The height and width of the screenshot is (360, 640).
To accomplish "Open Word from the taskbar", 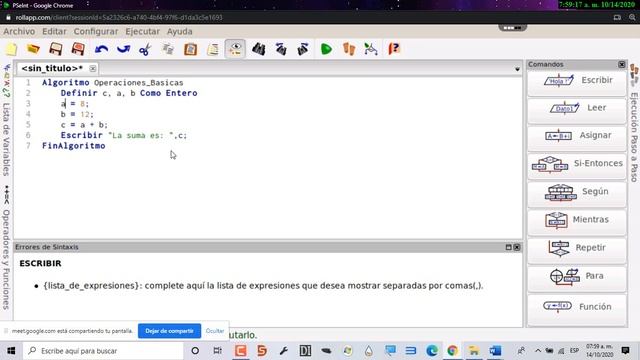I will 495,351.
